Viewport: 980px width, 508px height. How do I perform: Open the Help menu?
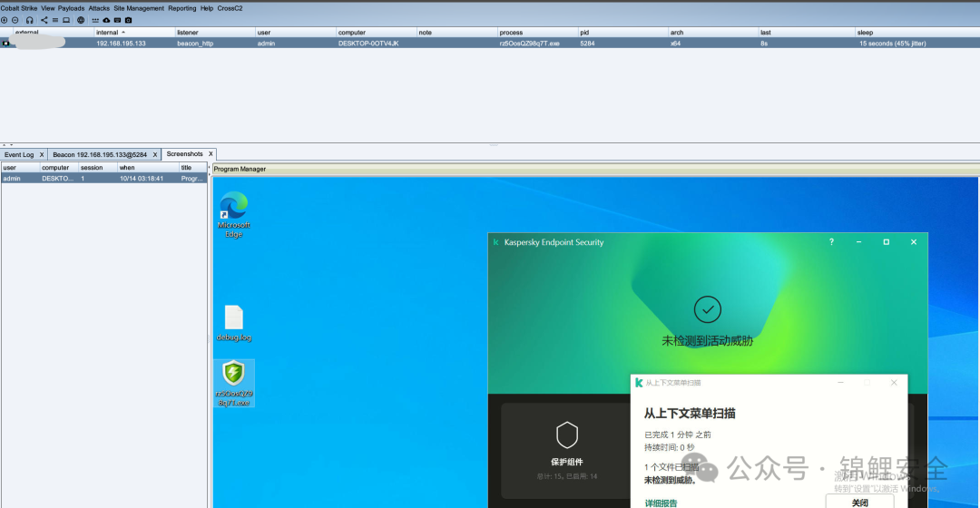click(x=207, y=8)
